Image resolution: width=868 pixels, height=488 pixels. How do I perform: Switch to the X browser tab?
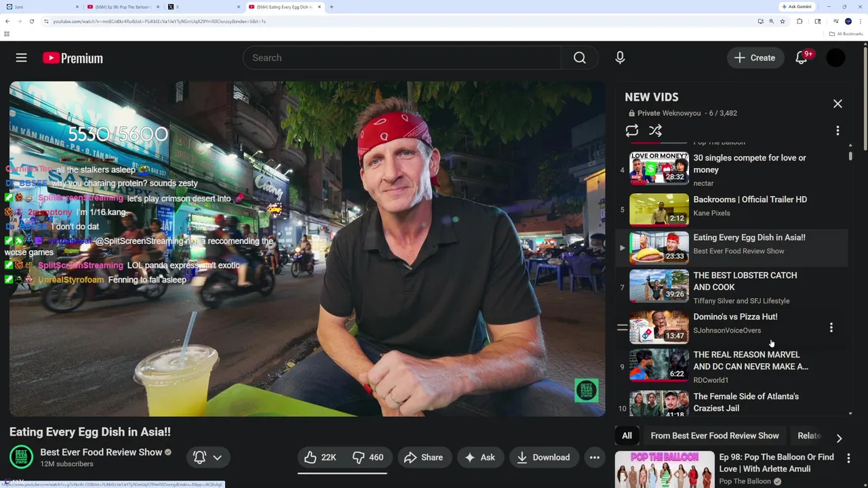click(x=203, y=7)
